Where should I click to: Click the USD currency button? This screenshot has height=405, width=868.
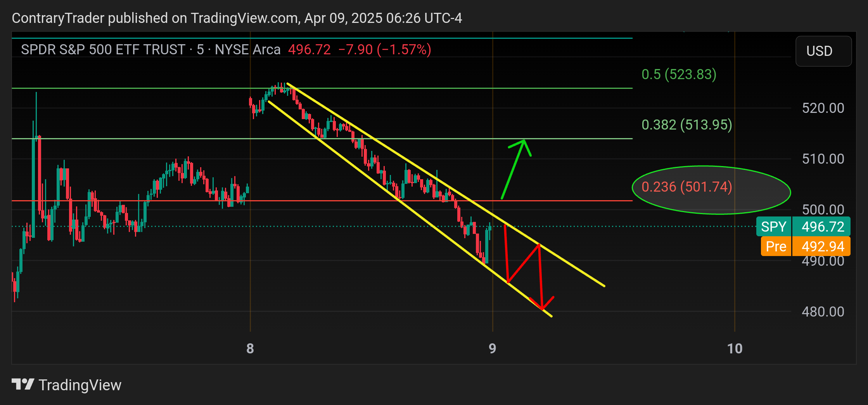(823, 51)
